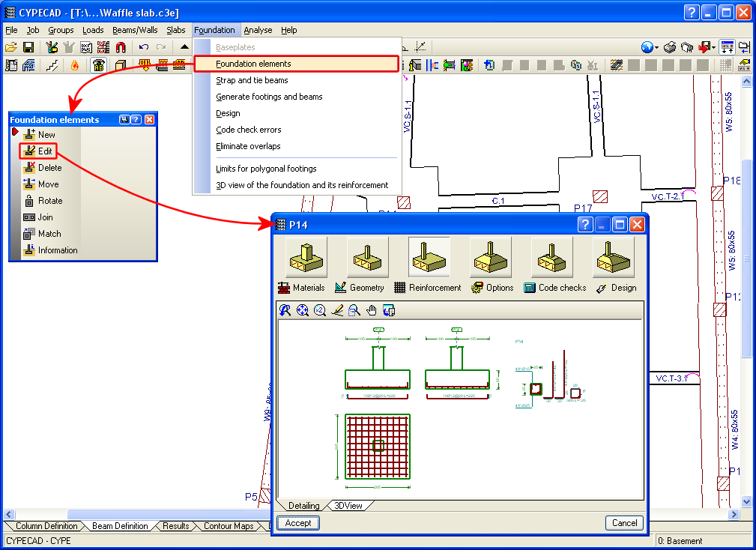
Task: Click the print view icon in P14 toolbar
Action: pos(389,310)
